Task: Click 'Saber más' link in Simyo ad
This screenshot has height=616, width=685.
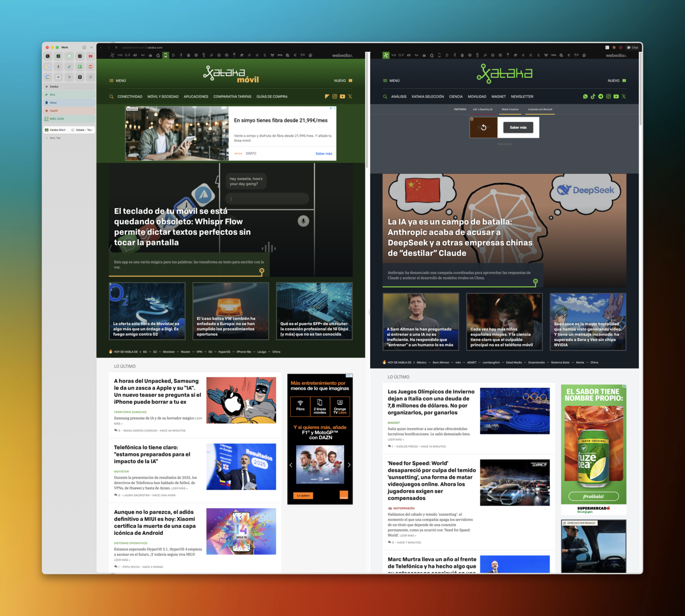Action: coord(323,153)
